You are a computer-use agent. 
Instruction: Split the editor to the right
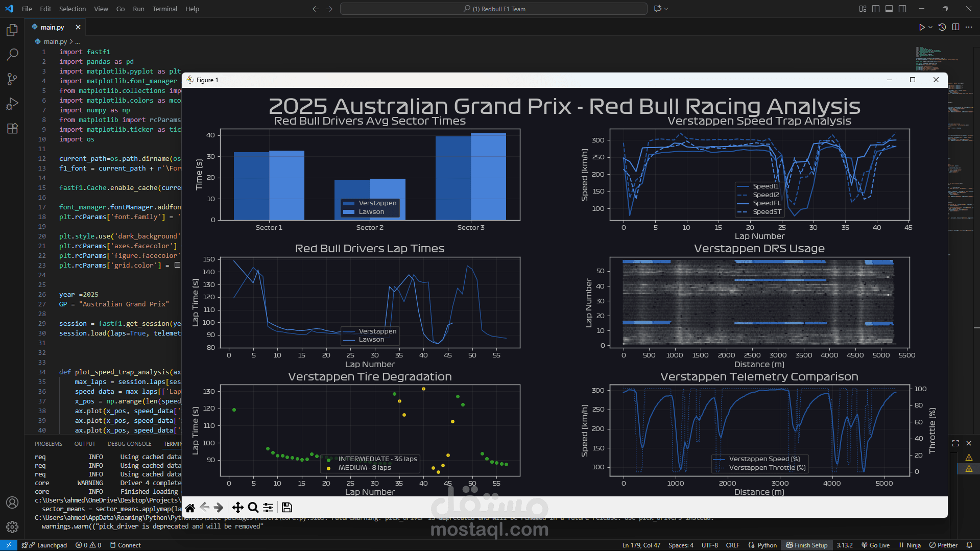(955, 27)
